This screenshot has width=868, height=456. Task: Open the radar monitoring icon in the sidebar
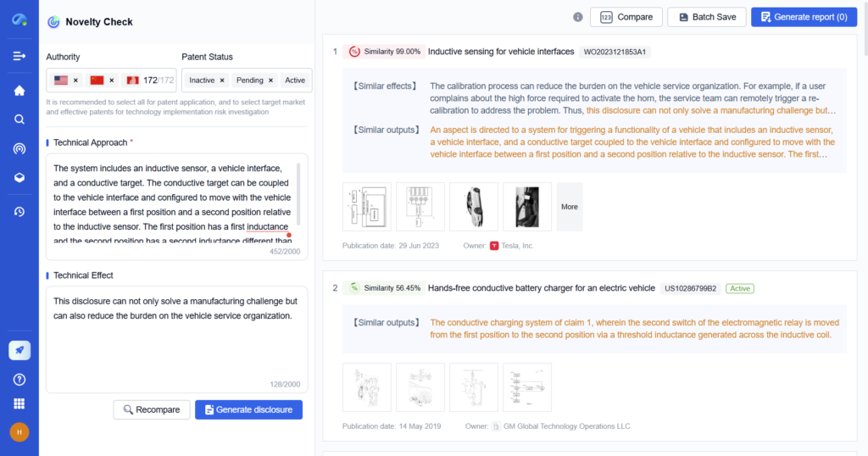19,149
